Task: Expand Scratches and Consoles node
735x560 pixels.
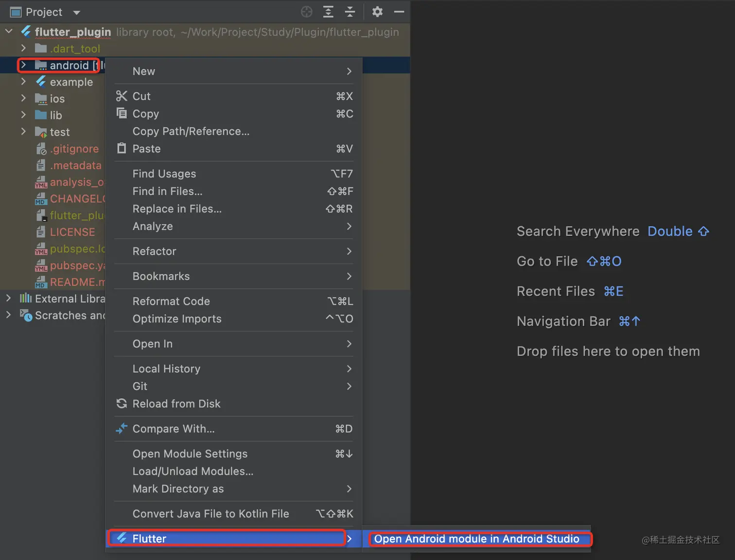Action: pyautogui.click(x=8, y=315)
